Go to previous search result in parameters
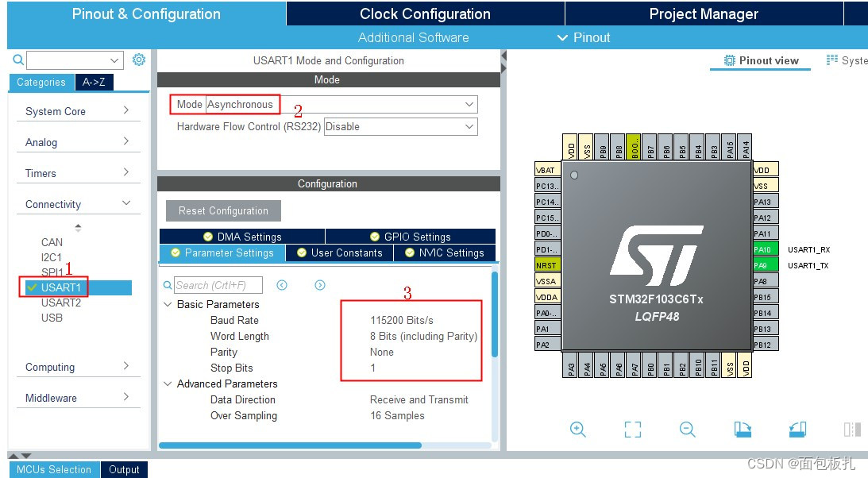 (282, 285)
